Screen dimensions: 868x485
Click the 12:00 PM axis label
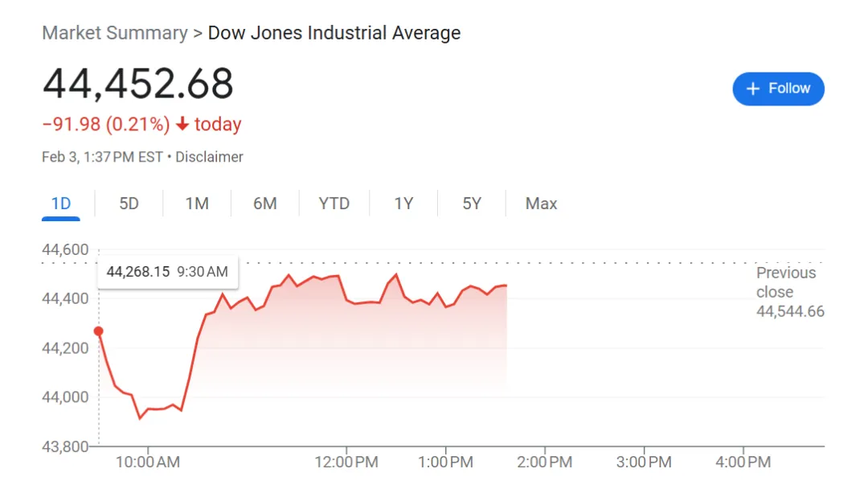(346, 462)
